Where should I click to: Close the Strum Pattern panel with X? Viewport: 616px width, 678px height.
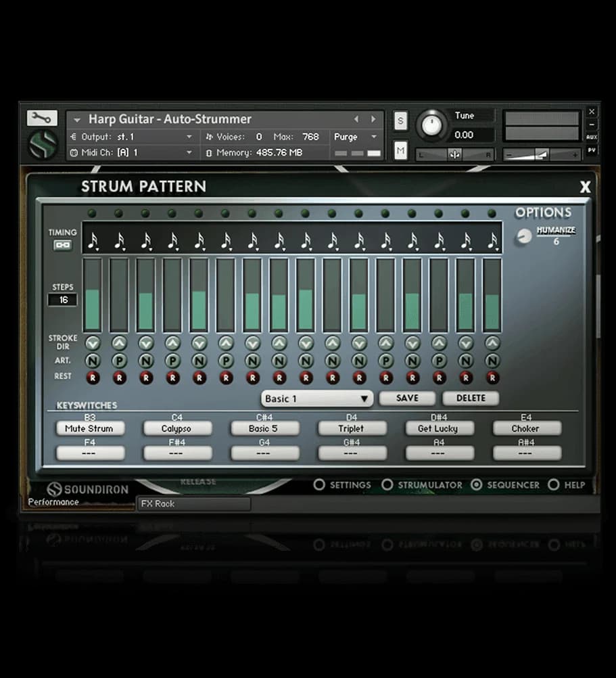click(585, 187)
